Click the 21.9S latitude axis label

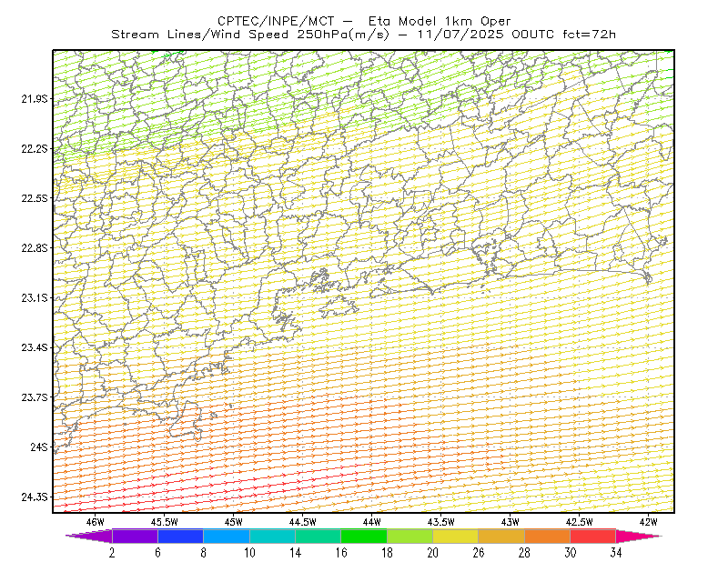[35, 99]
